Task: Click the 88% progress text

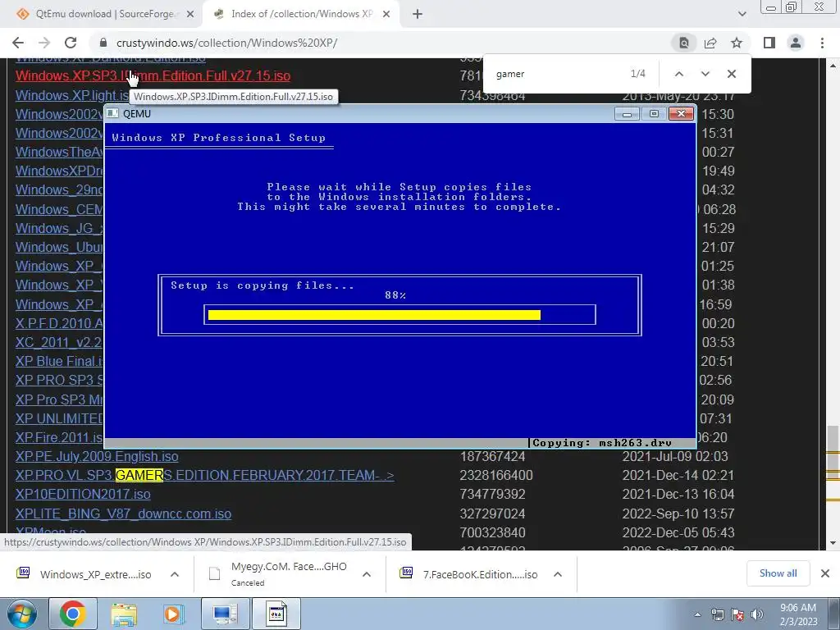Action: coord(395,295)
